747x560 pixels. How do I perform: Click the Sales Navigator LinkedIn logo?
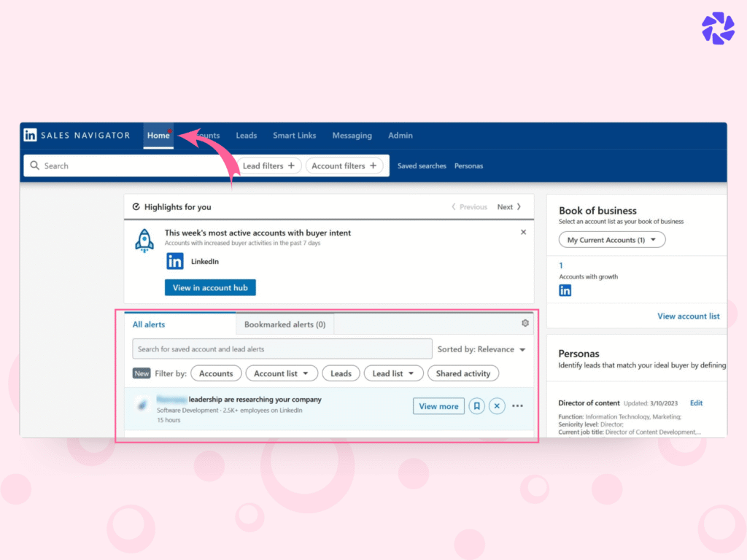pyautogui.click(x=30, y=135)
